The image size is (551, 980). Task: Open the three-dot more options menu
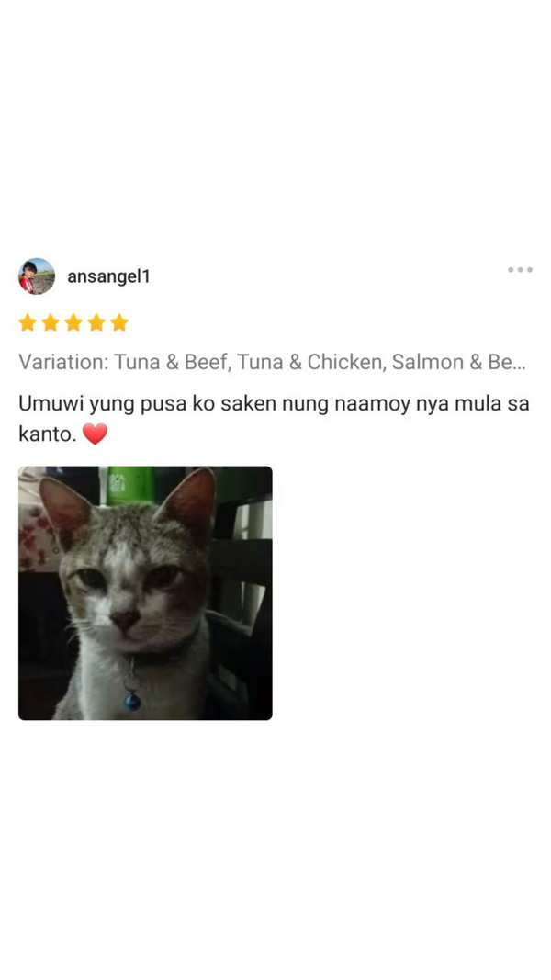(x=520, y=270)
